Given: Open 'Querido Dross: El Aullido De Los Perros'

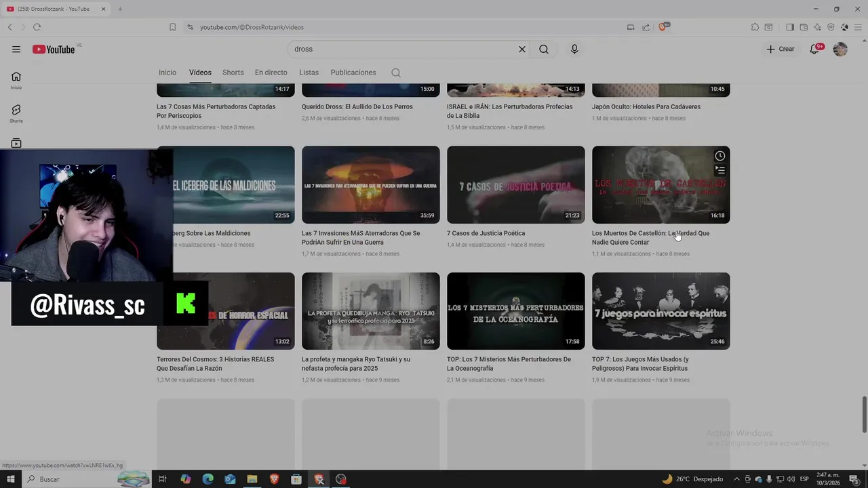Looking at the screenshot, I should (x=357, y=106).
